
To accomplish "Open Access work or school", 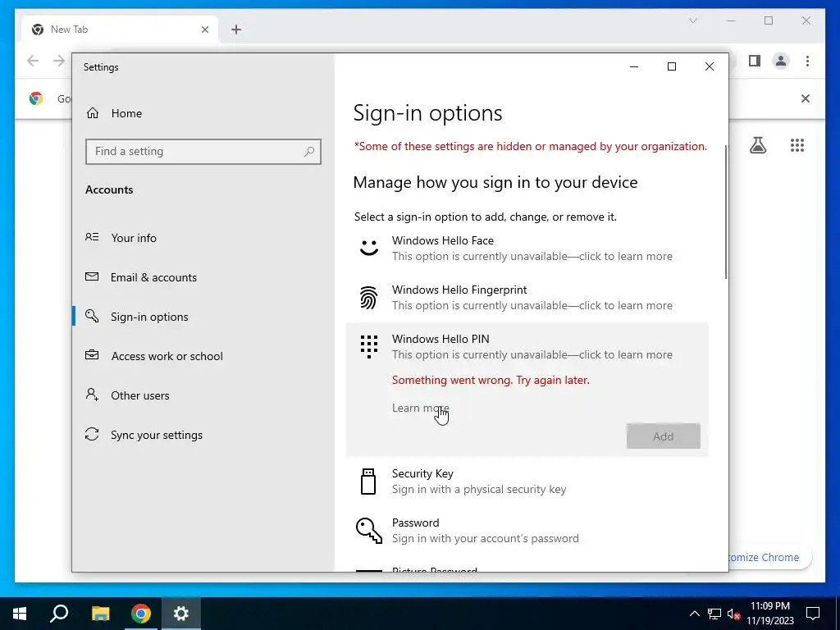I will 203,356.
